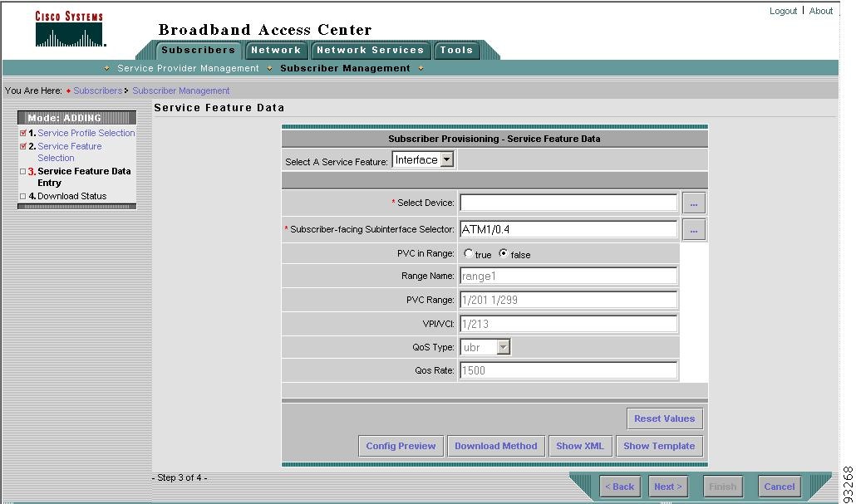
Task: Switch to the Network Services tab
Action: 370,50
